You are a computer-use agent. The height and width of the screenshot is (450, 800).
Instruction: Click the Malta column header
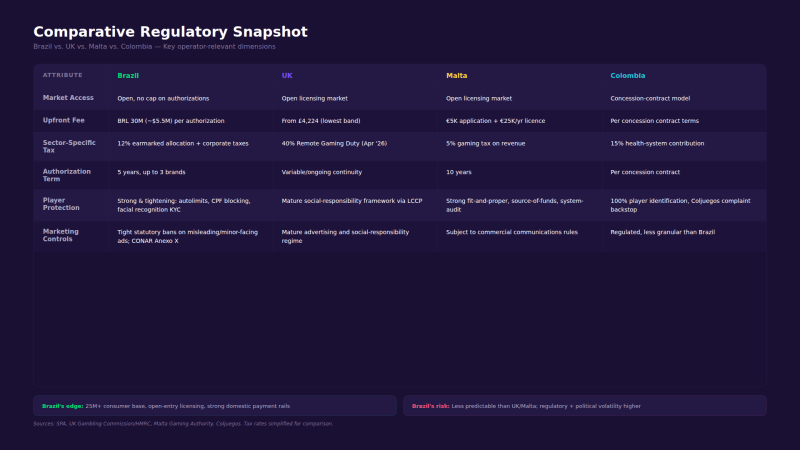tap(457, 76)
